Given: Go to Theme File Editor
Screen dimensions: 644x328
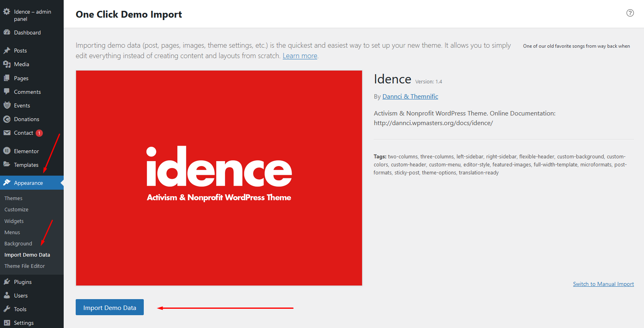Looking at the screenshot, I should click(24, 266).
